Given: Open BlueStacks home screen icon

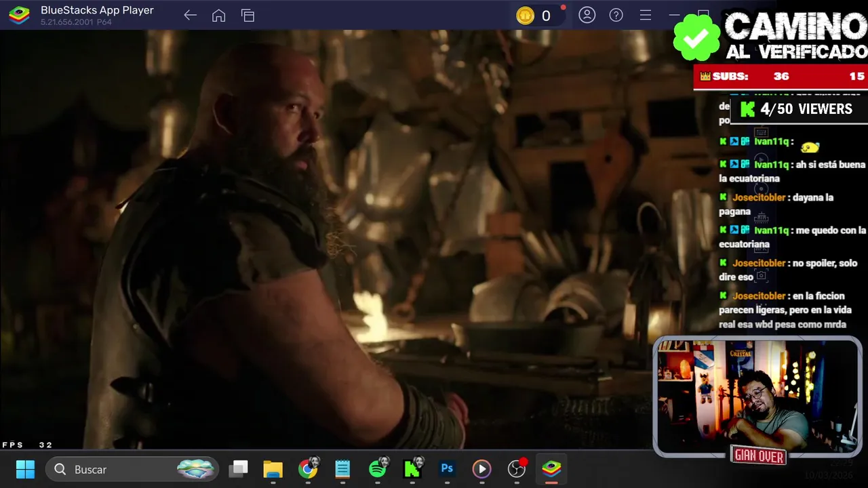Looking at the screenshot, I should coord(218,16).
